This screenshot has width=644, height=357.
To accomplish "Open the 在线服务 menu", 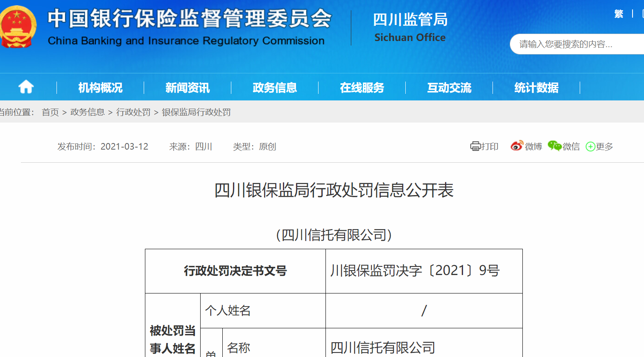I will [x=362, y=87].
